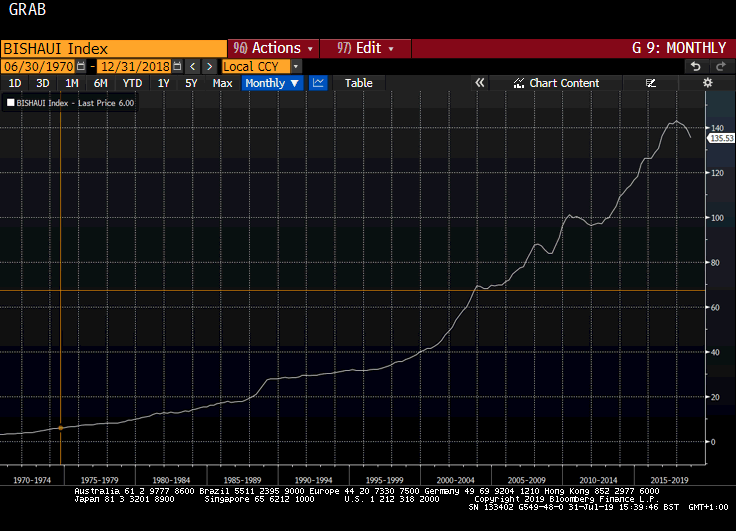The height and width of the screenshot is (531, 736).
Task: Step date range forward with right arrow
Action: tap(208, 66)
